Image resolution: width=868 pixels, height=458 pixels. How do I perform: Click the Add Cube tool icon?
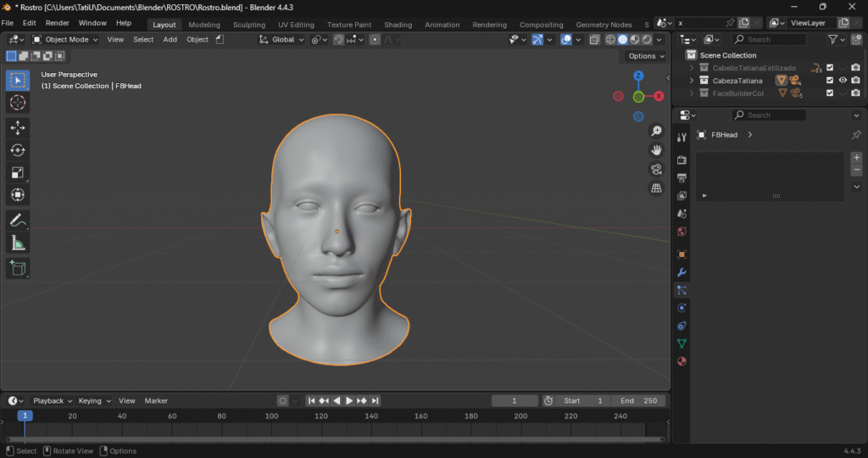coord(18,269)
